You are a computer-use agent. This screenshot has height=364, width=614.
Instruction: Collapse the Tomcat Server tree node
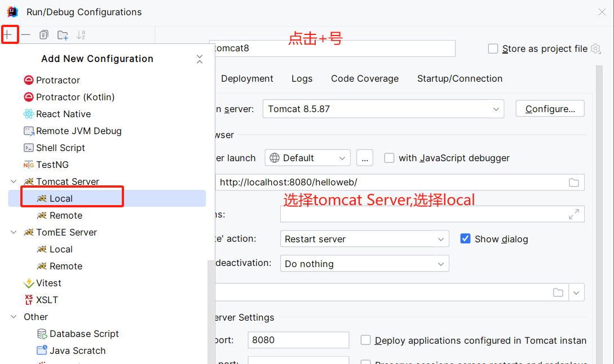14,181
